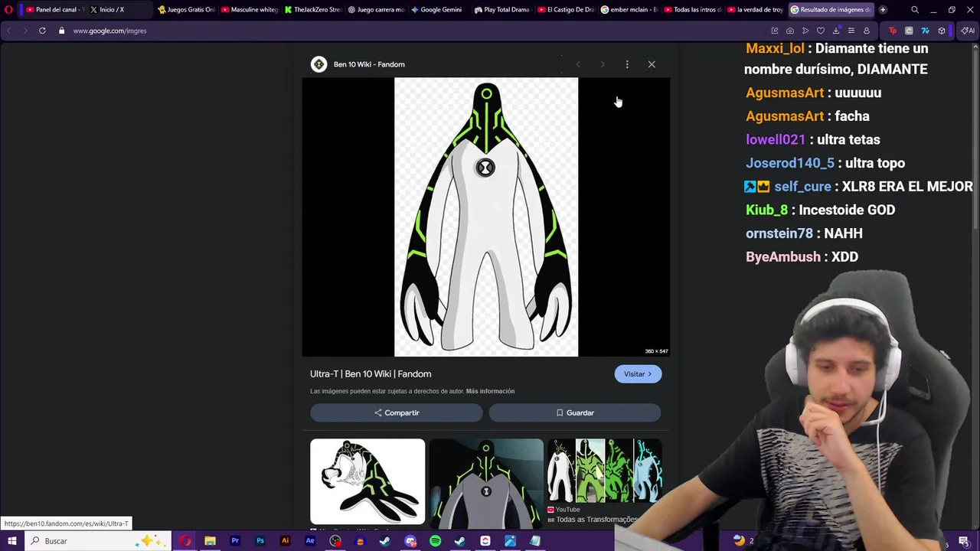
Task: Open Discord from the taskbar
Action: (x=410, y=541)
